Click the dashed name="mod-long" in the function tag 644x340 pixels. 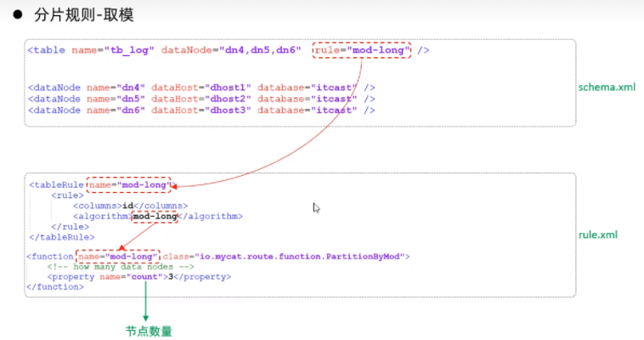(117, 256)
